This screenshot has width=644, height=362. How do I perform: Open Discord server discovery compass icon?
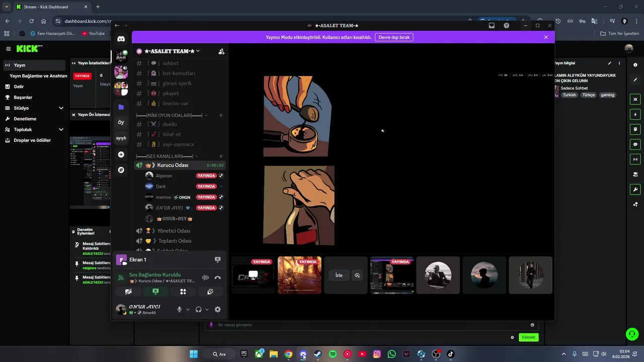coord(121,170)
